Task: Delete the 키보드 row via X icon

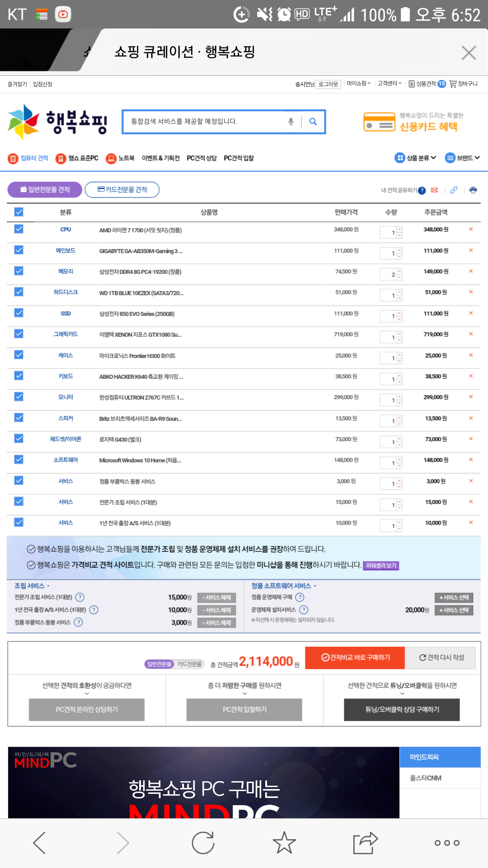Action: coord(471,376)
